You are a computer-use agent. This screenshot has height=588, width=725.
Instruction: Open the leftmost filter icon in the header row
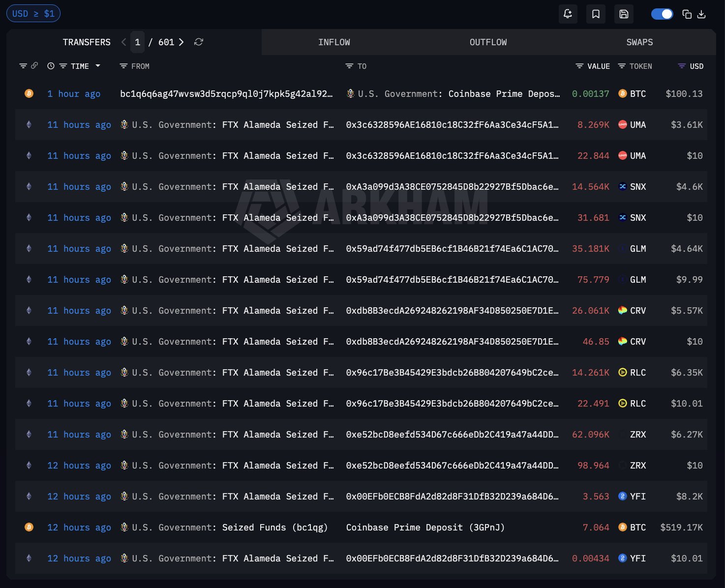click(x=23, y=66)
